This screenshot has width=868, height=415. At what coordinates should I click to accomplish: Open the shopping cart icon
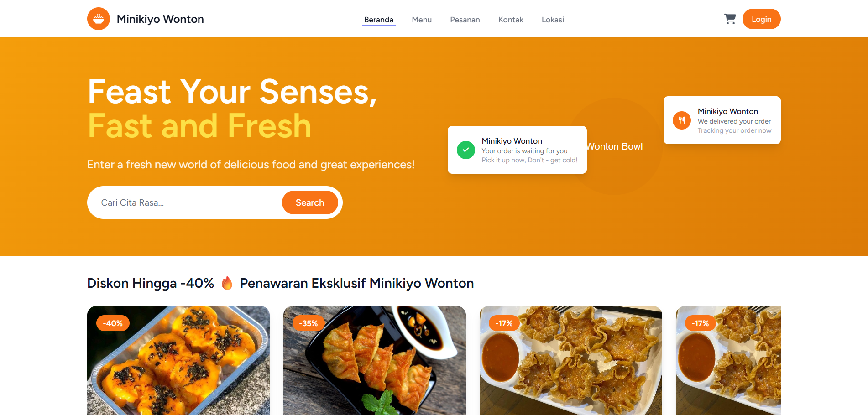(x=730, y=19)
